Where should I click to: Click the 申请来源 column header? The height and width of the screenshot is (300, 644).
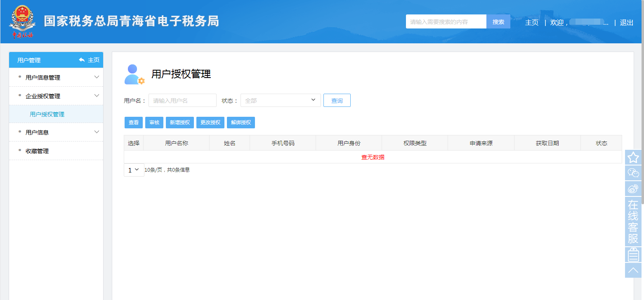481,143
